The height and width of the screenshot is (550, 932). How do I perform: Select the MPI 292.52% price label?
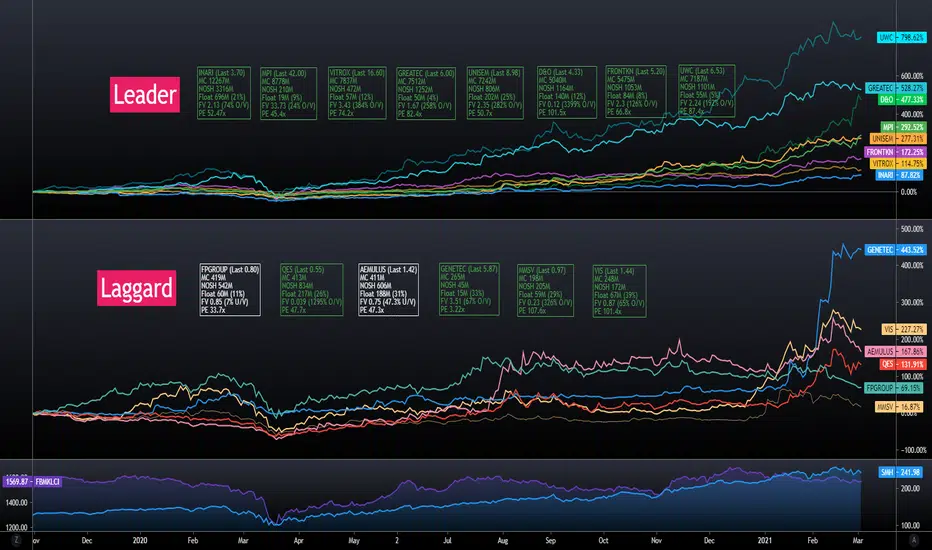pos(903,127)
